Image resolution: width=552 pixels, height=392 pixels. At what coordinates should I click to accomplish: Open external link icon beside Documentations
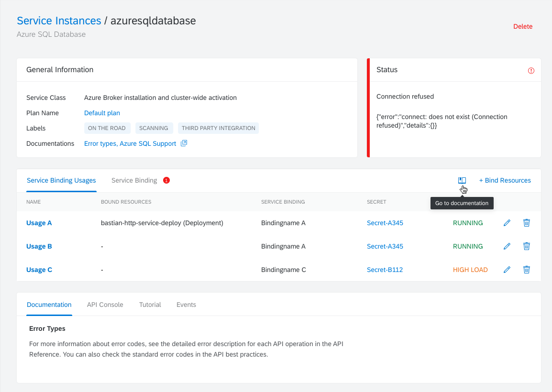click(184, 143)
